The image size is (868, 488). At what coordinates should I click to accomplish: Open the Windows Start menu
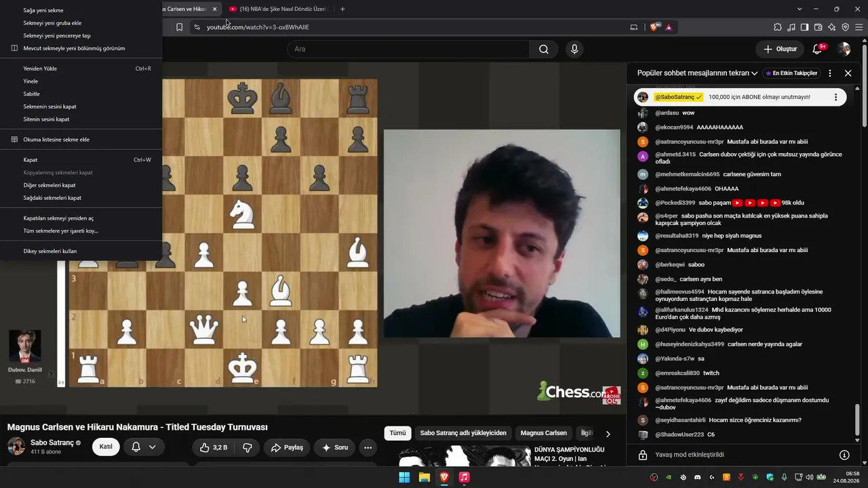404,477
